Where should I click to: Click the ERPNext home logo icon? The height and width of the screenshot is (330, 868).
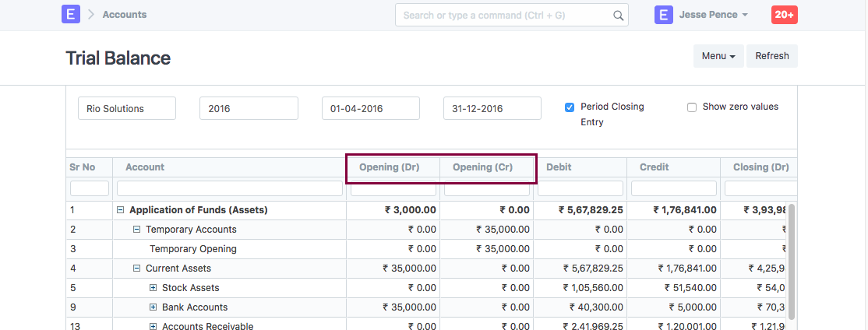71,15
